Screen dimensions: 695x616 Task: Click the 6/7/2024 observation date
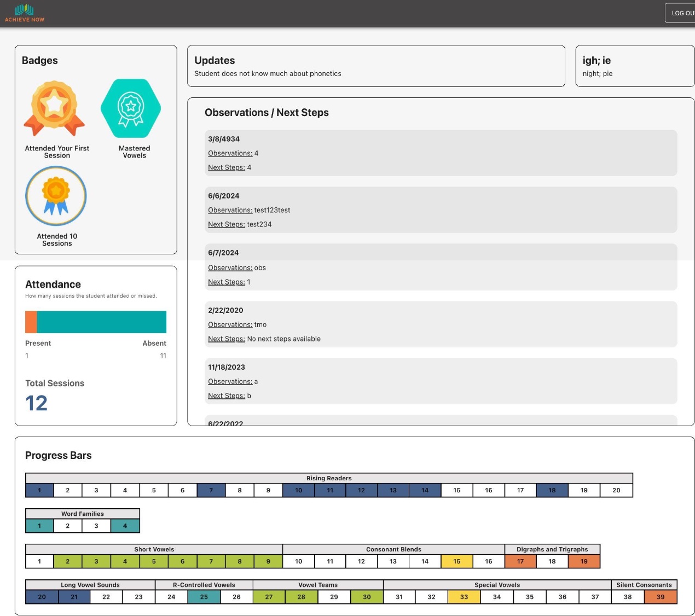(223, 253)
